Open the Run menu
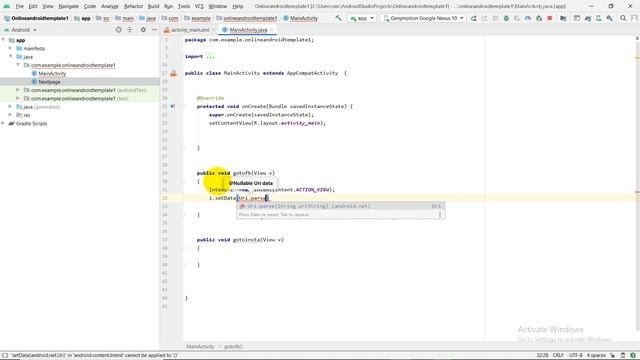The height and width of the screenshot is (360, 640). [x=168, y=7]
